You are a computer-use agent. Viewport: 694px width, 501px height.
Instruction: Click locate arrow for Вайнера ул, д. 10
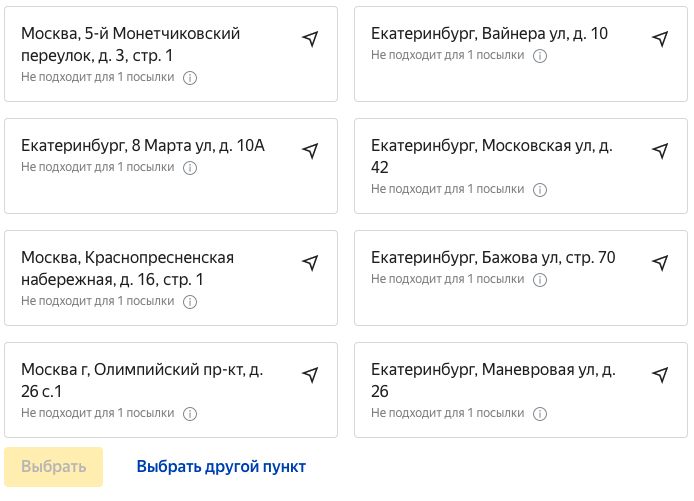(660, 39)
